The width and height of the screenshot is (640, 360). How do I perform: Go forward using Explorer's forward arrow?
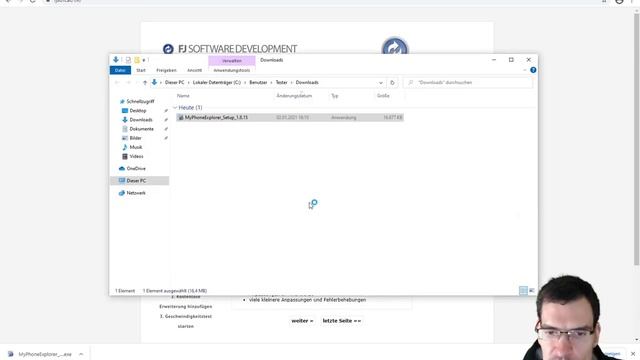click(x=128, y=82)
